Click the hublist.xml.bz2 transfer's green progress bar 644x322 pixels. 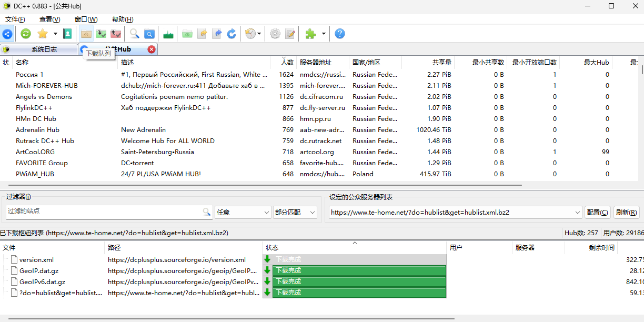pos(360,293)
